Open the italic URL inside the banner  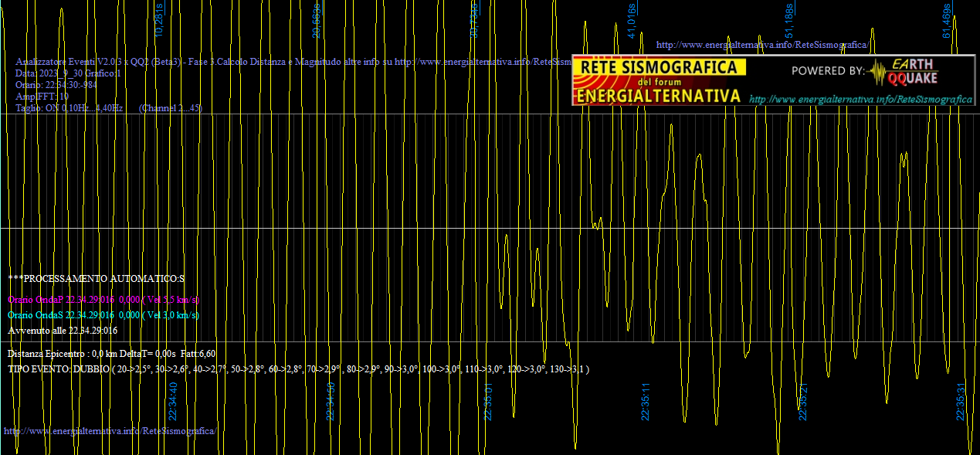pyautogui.click(x=860, y=100)
